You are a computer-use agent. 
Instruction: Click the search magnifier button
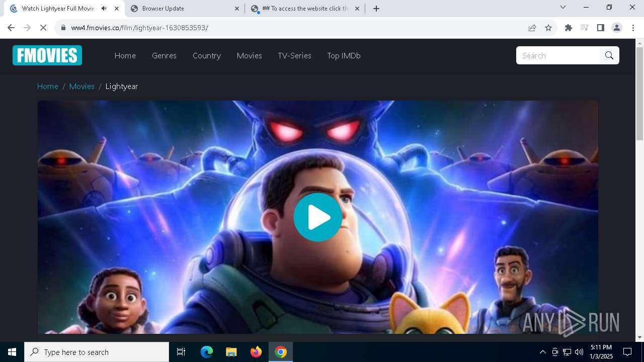(609, 55)
